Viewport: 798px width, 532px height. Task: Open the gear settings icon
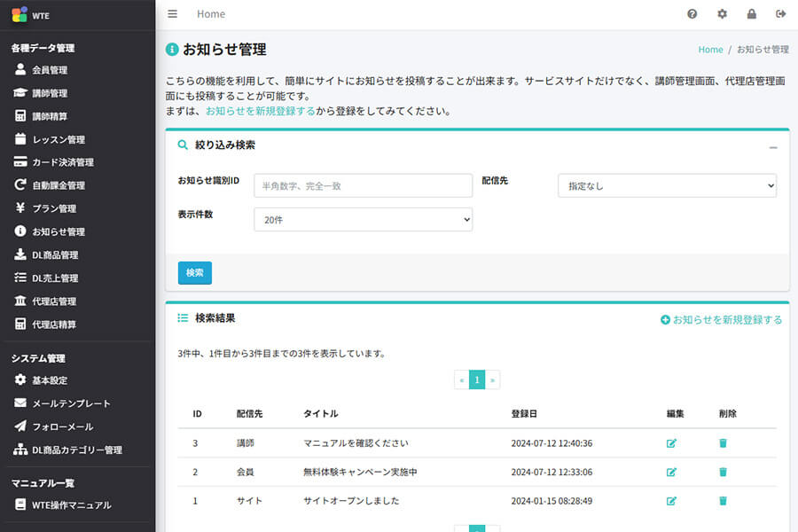722,14
